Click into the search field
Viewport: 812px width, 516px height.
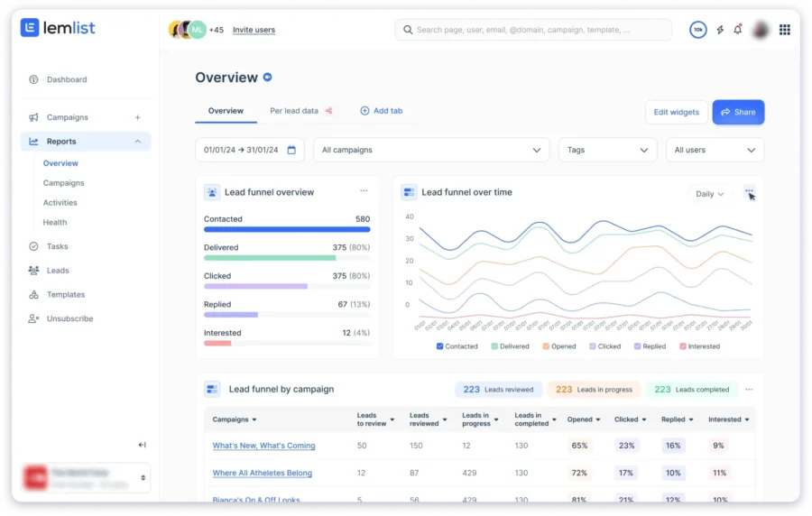pyautogui.click(x=533, y=30)
